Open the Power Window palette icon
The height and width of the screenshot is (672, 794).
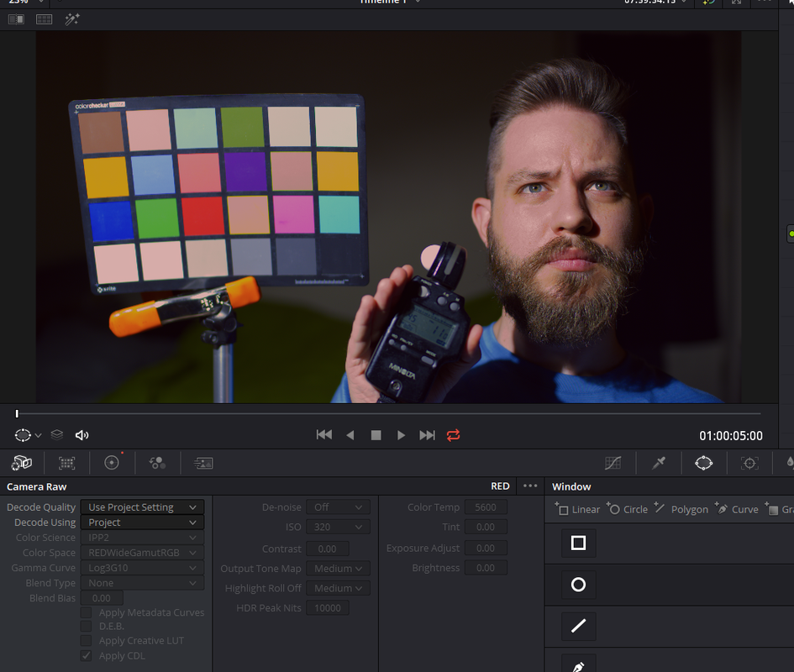tap(704, 463)
